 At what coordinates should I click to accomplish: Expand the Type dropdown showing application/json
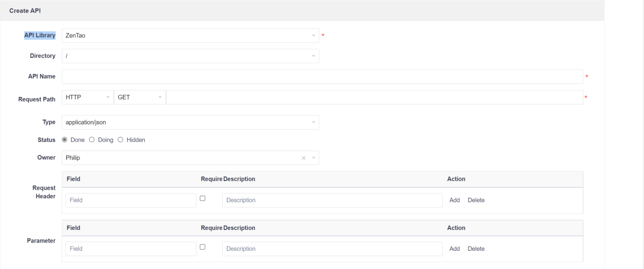pos(190,123)
